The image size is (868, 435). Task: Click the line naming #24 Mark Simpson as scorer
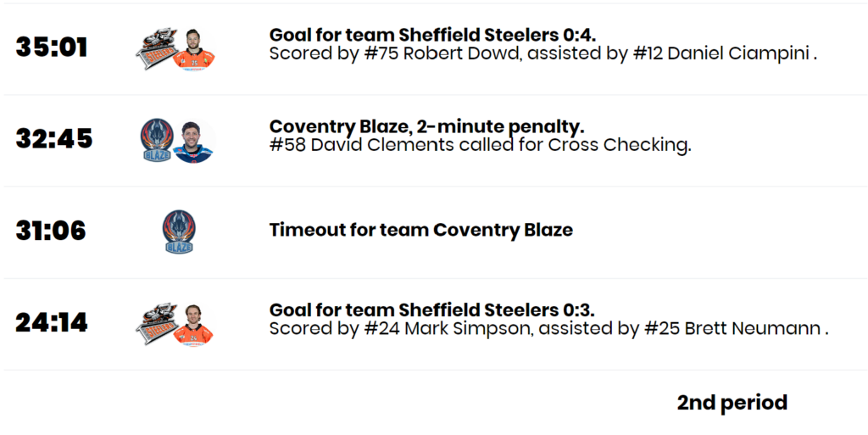(x=548, y=329)
